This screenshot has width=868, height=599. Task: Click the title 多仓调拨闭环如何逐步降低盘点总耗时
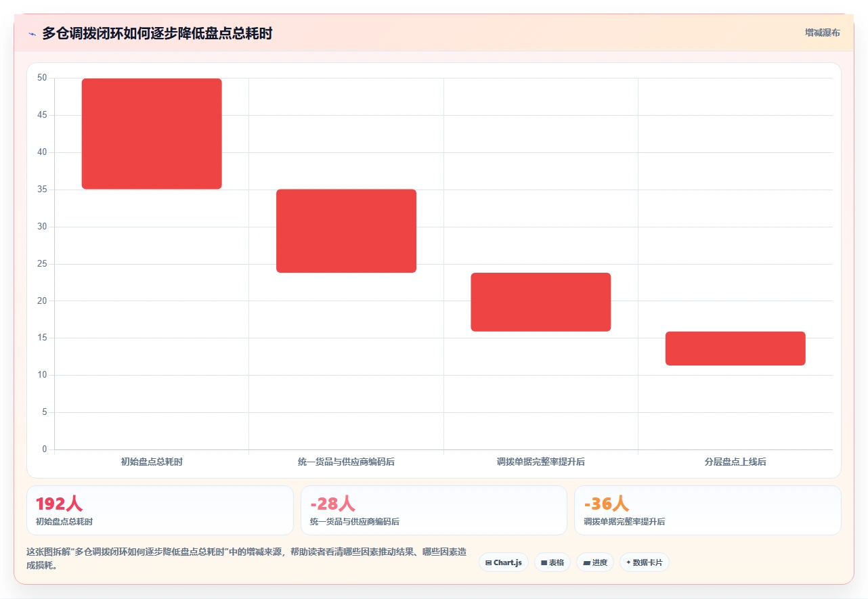[x=157, y=33]
